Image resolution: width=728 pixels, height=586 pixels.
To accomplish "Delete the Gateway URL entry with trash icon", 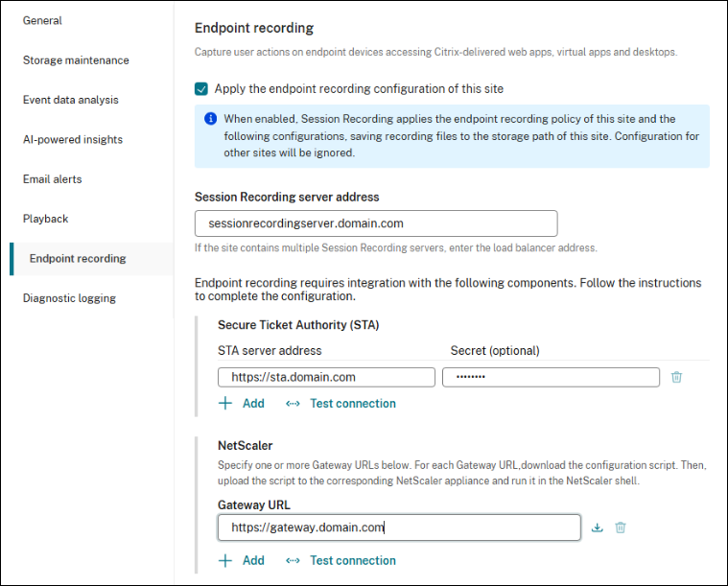I will pyautogui.click(x=621, y=527).
